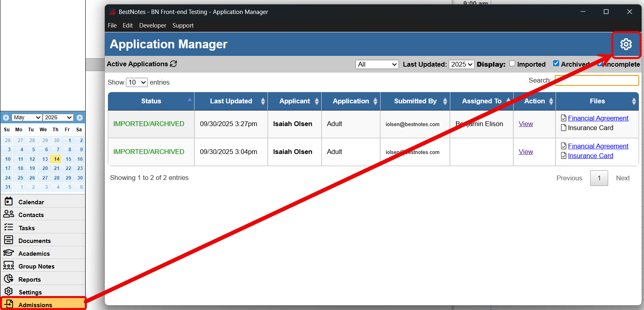Open Contacts from sidebar

click(43, 214)
